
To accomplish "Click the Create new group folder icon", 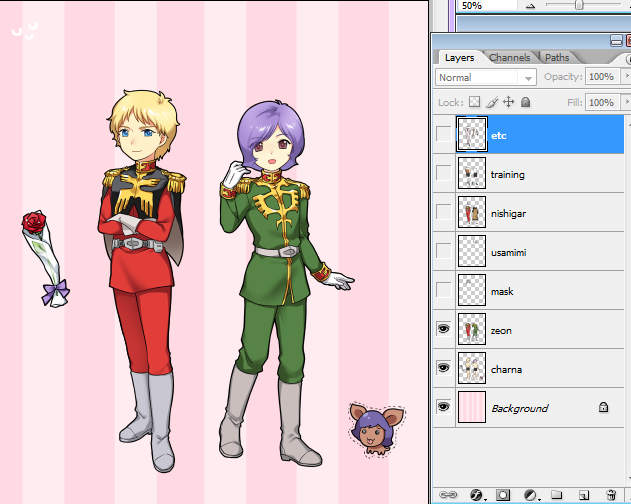I will pyautogui.click(x=557, y=494).
